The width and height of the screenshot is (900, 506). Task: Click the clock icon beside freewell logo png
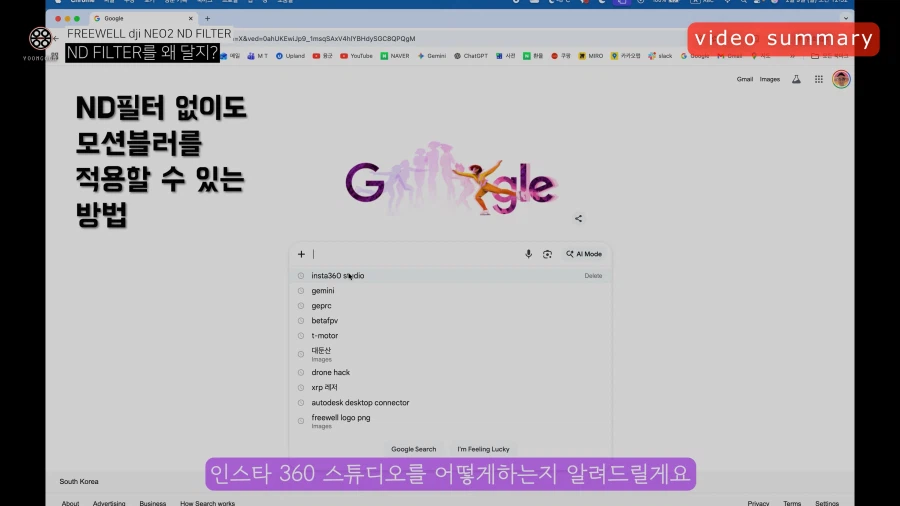(x=301, y=421)
